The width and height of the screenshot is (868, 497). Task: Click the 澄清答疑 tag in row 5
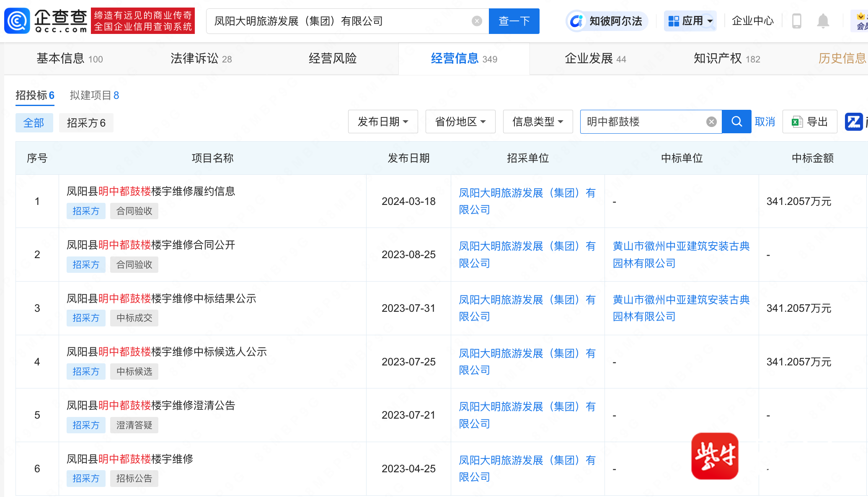(134, 425)
